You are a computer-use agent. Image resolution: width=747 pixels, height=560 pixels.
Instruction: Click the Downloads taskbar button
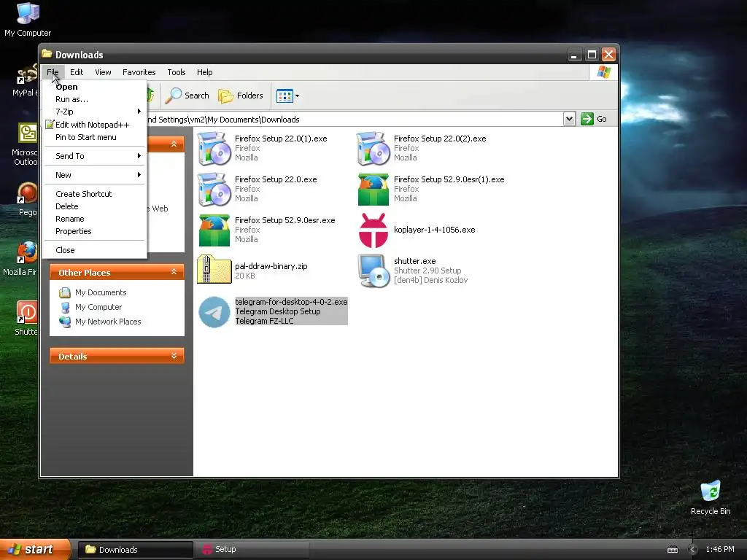point(135,550)
